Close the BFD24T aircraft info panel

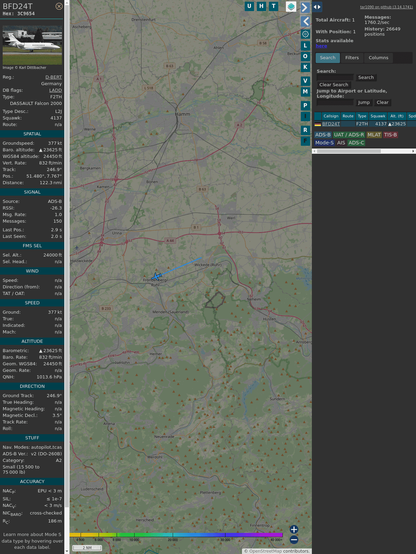click(x=59, y=6)
